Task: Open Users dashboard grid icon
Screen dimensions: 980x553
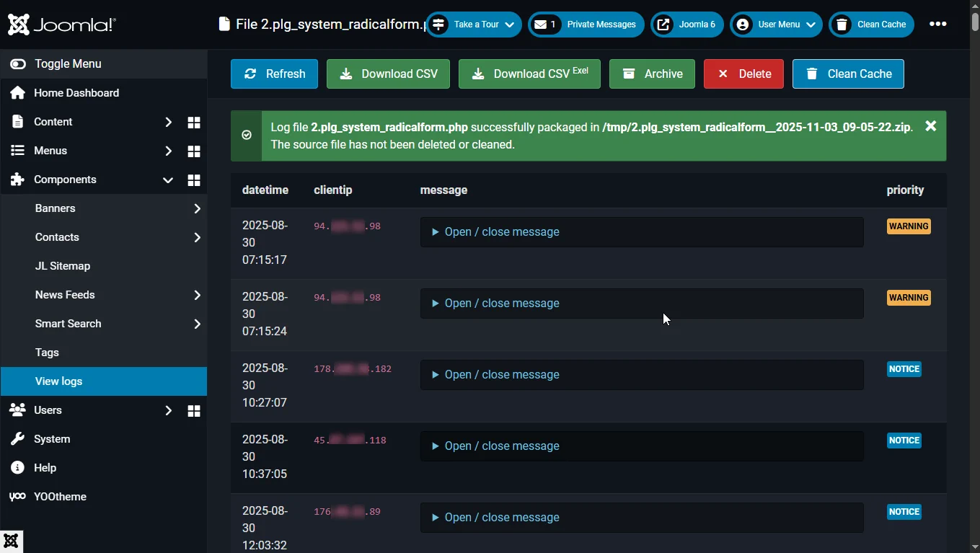Action: point(193,411)
